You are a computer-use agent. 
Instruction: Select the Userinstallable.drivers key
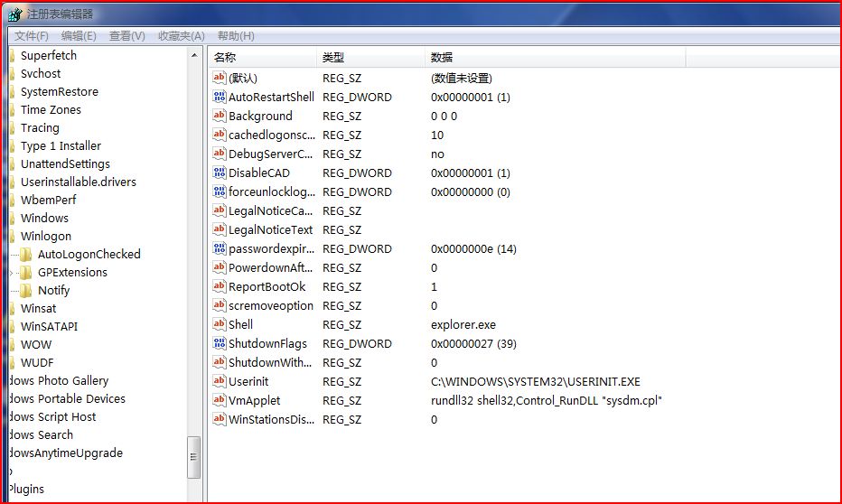click(x=79, y=182)
